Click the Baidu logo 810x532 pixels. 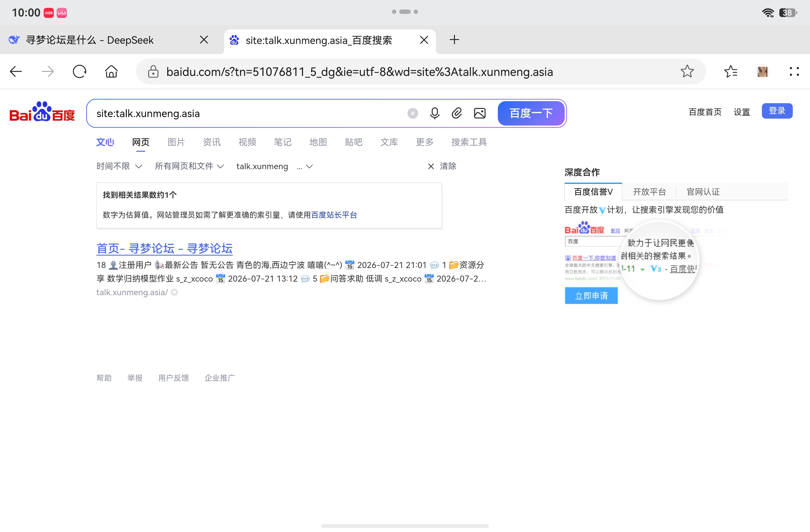(42, 112)
